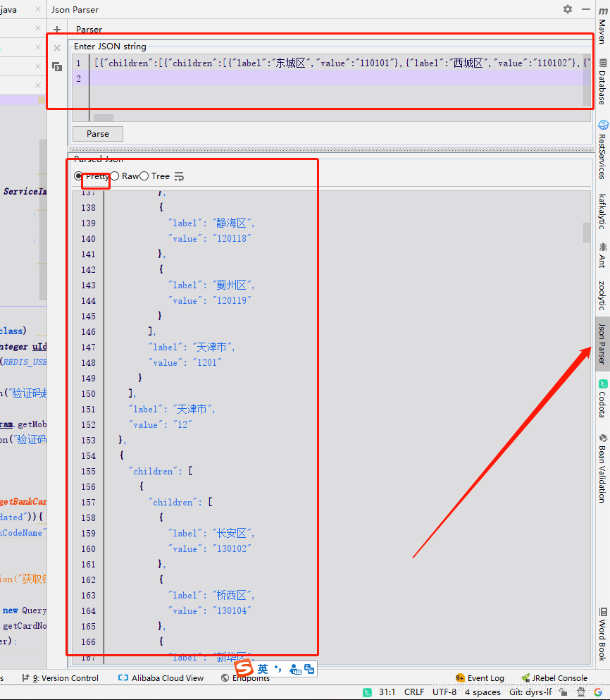610x700 pixels.
Task: Open the RestServices tool window
Action: [x=603, y=149]
